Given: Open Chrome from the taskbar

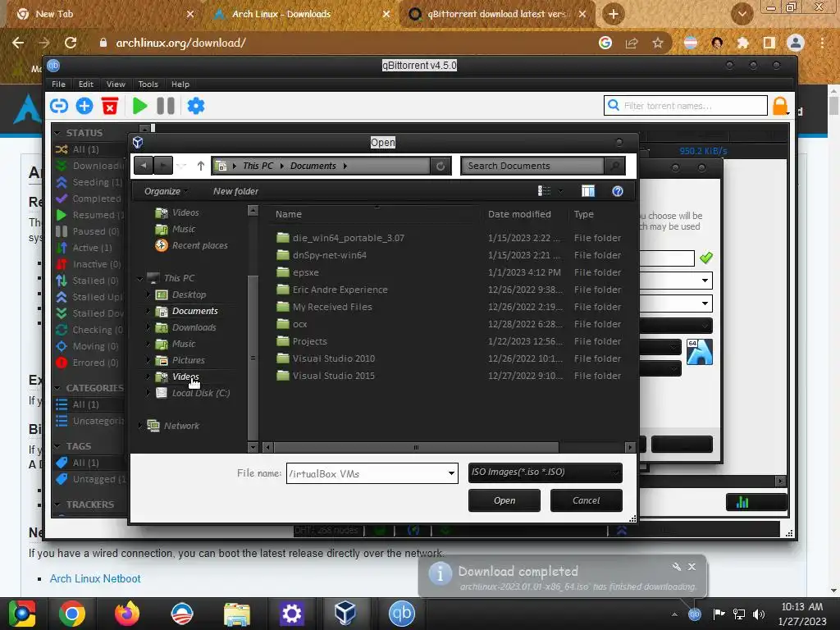Looking at the screenshot, I should [x=72, y=613].
